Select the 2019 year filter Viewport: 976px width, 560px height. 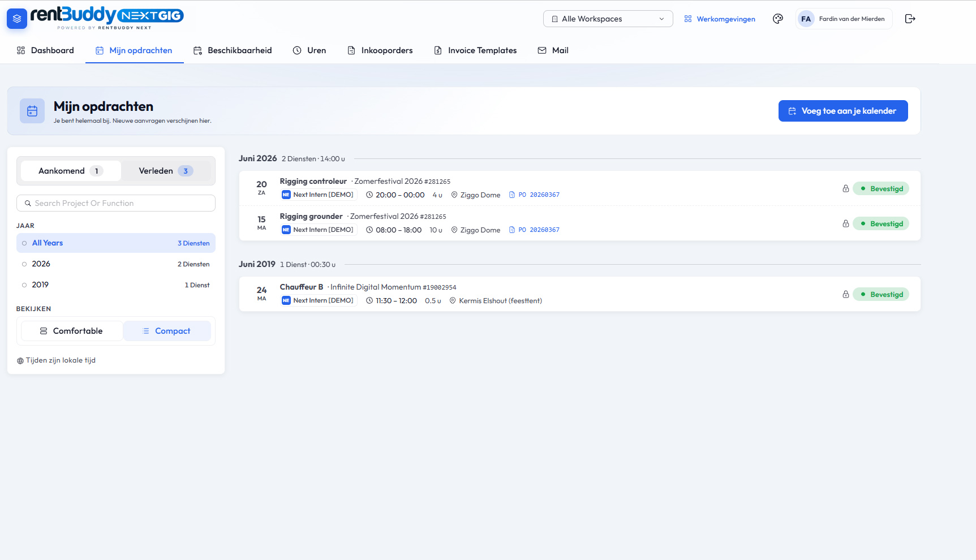116,285
